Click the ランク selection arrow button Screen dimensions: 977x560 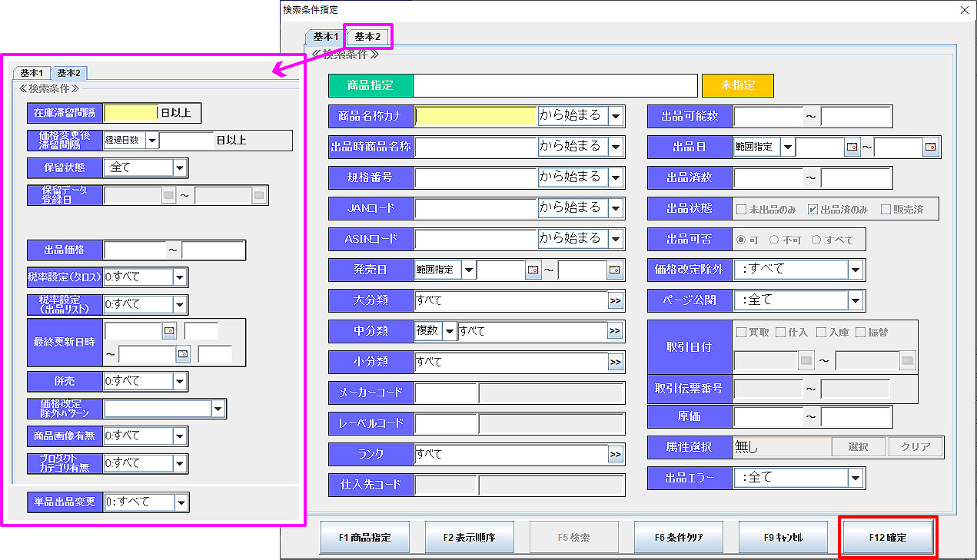[615, 455]
